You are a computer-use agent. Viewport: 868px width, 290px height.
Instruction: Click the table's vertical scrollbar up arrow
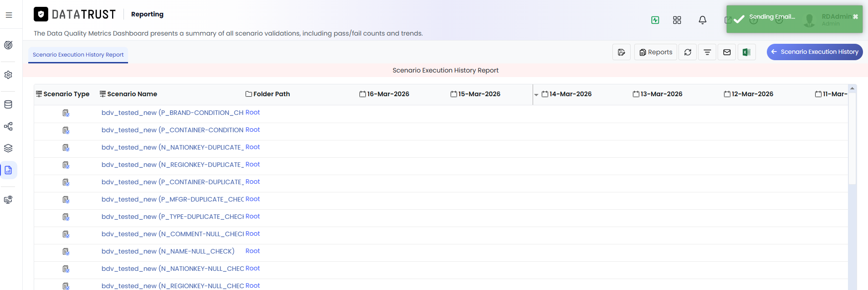point(852,88)
